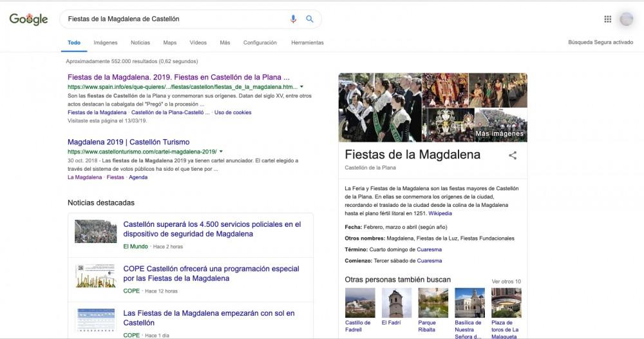Open the user account avatar
Screen dimensions: 644x339
(x=626, y=19)
